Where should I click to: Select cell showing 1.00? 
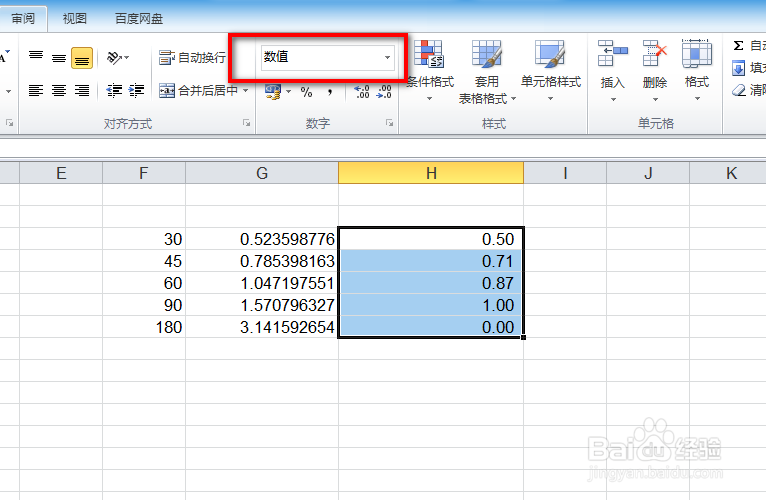[x=431, y=305]
